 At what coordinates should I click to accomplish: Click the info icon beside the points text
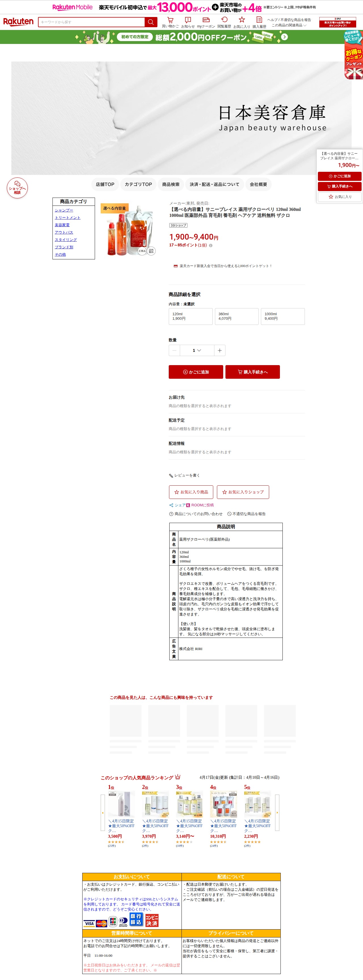[210, 245]
